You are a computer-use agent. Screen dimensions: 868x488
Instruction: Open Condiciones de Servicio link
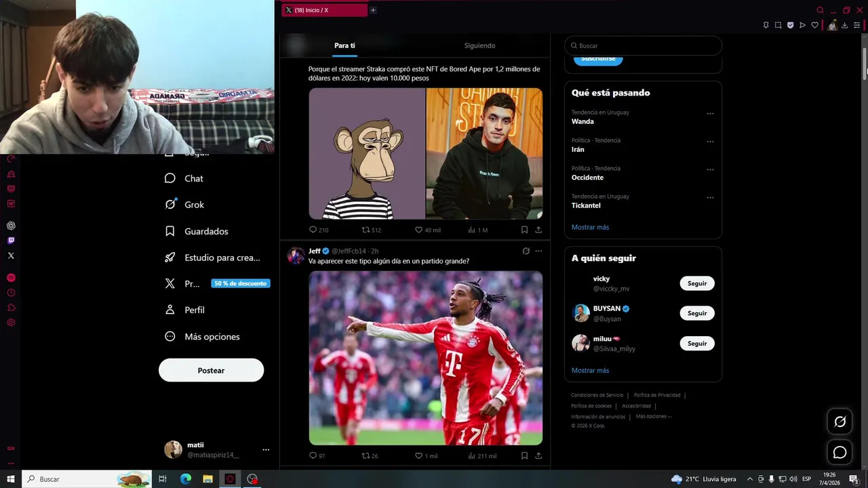pos(597,395)
